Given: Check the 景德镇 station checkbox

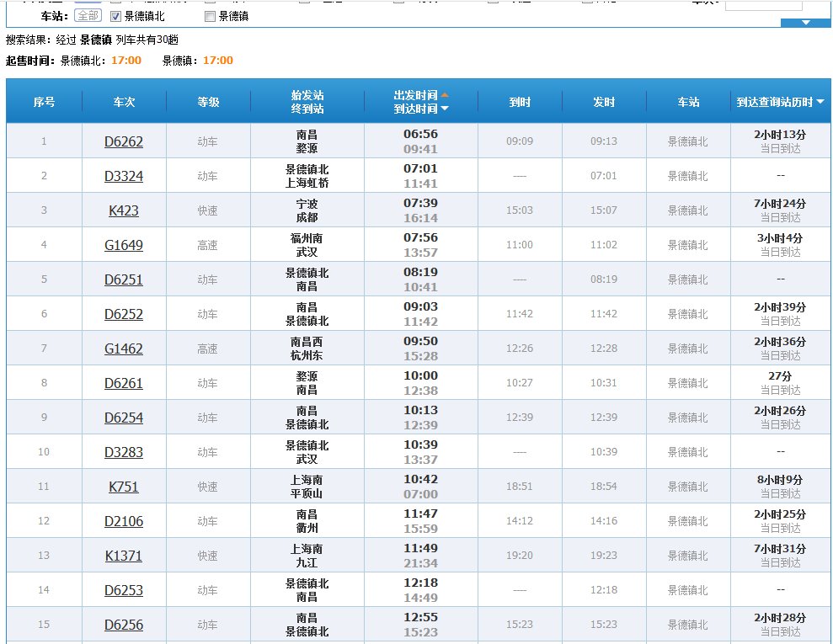Looking at the screenshot, I should pos(210,16).
